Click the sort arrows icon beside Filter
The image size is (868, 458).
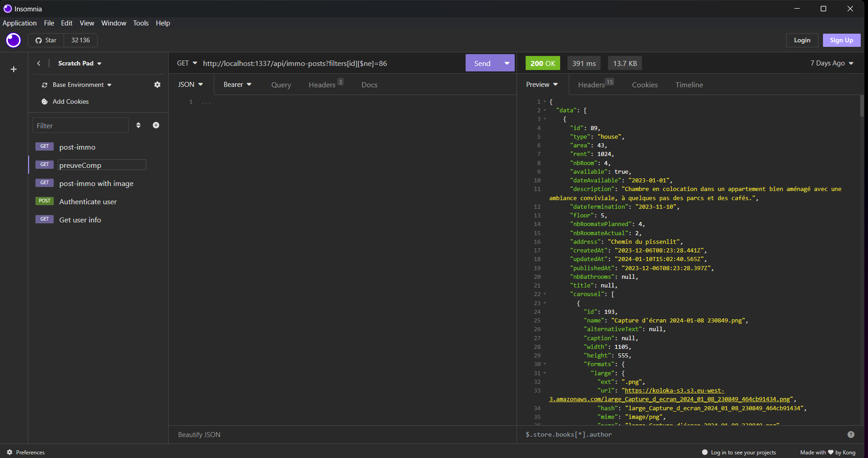(138, 125)
